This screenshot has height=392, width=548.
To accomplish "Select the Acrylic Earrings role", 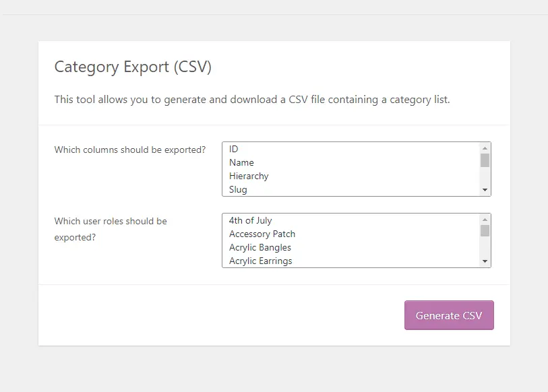I will (x=262, y=261).
